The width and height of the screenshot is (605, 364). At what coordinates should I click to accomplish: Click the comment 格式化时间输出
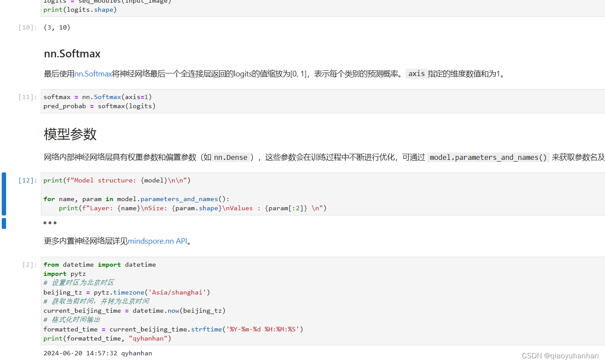(72, 320)
